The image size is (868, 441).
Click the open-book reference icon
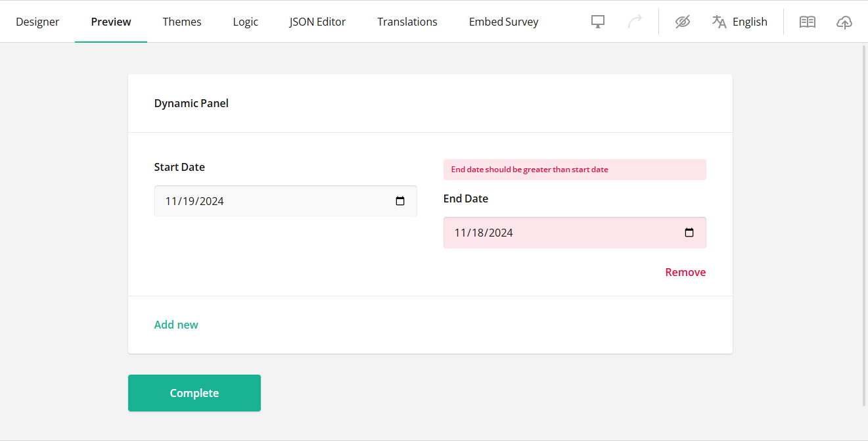(807, 21)
